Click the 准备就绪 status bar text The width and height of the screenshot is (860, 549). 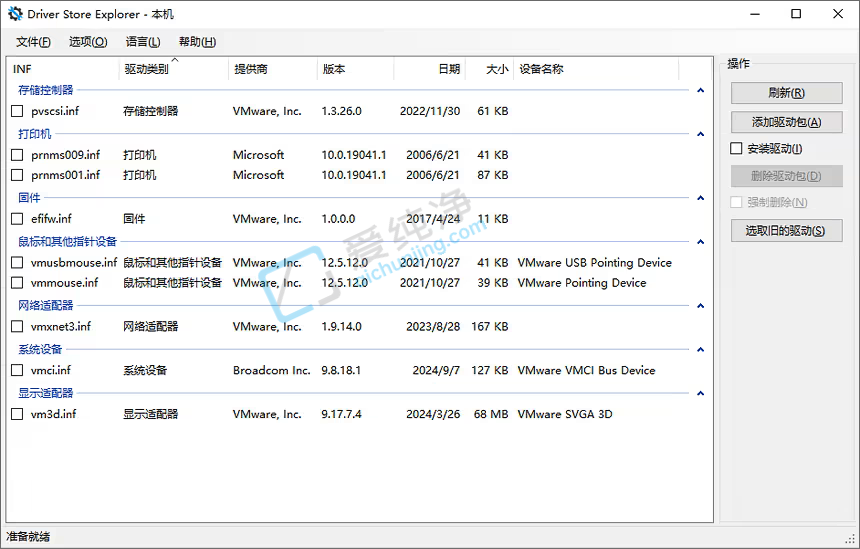28,536
